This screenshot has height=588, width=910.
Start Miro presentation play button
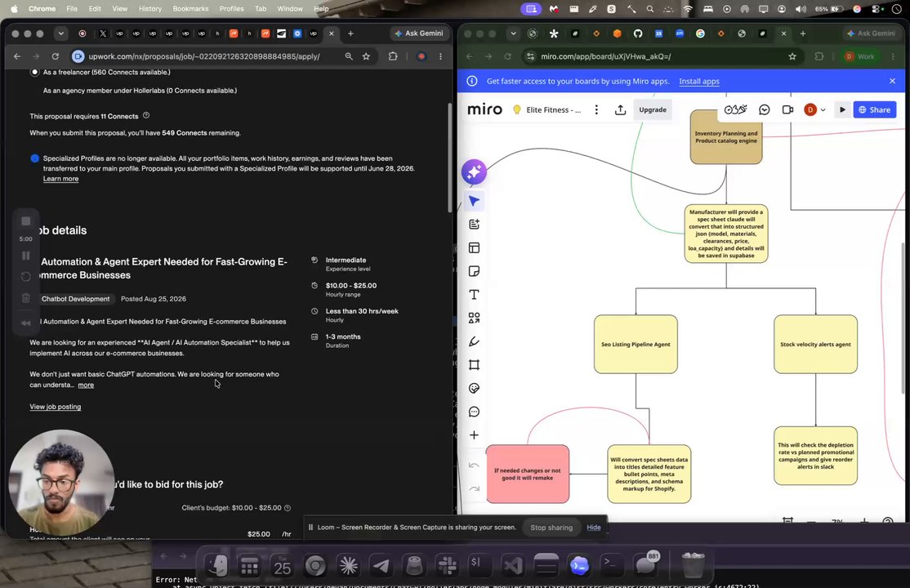842,109
